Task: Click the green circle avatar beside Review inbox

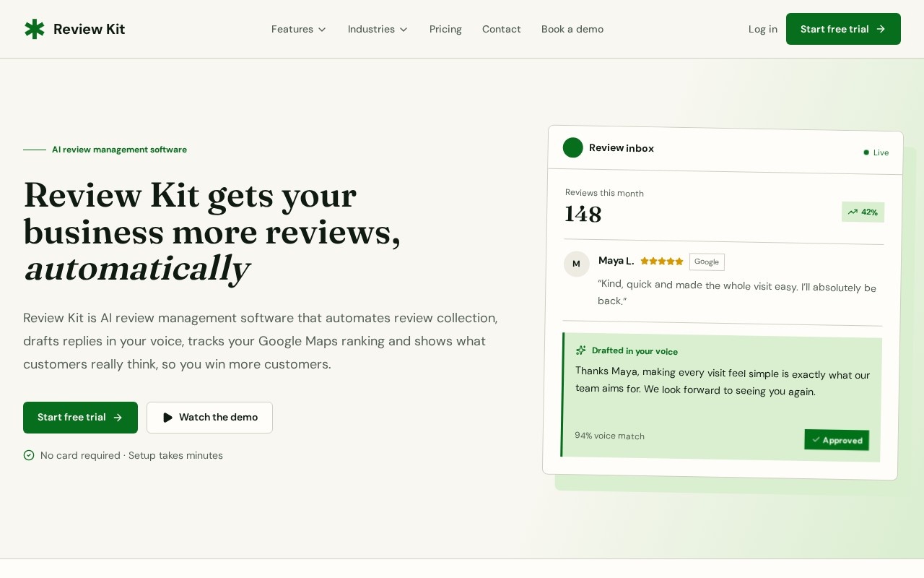Action: (573, 147)
